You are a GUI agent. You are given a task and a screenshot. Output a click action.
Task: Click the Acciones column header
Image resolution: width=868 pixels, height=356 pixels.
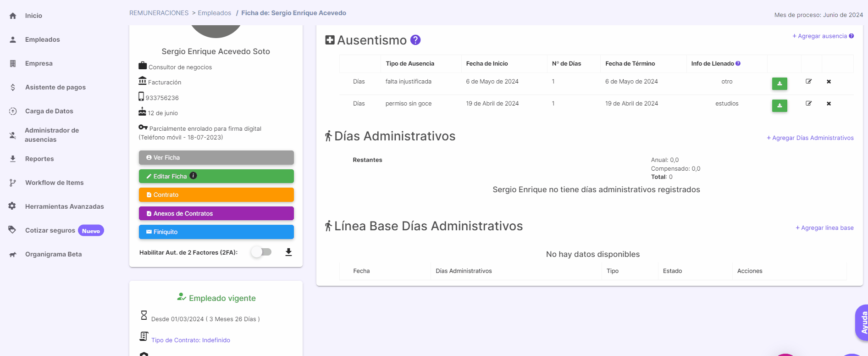750,271
